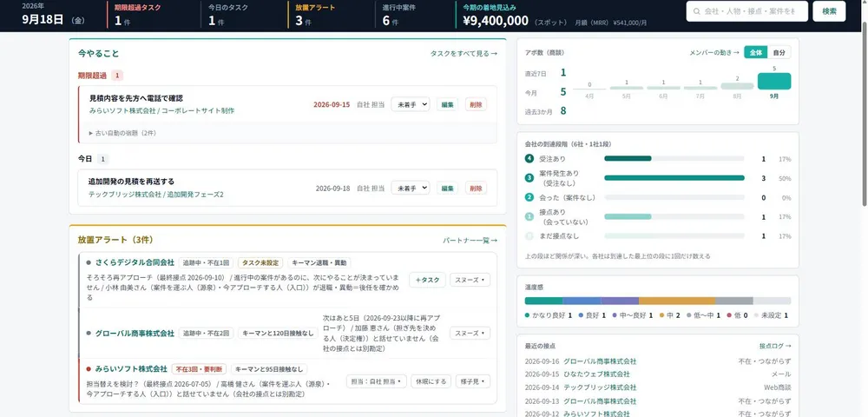Screen dimensions: 868x417
Task: Open 接点ログ link
Action: [775, 346]
